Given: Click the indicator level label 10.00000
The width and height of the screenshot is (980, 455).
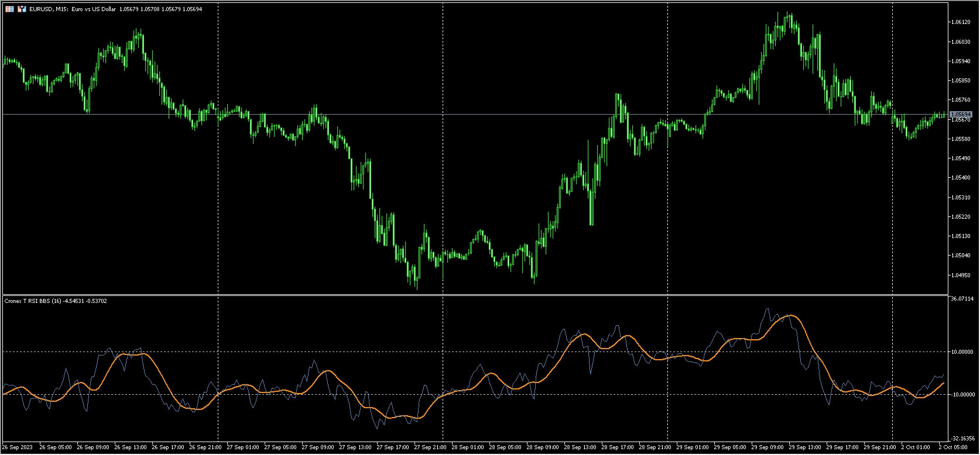Looking at the screenshot, I should point(962,351).
